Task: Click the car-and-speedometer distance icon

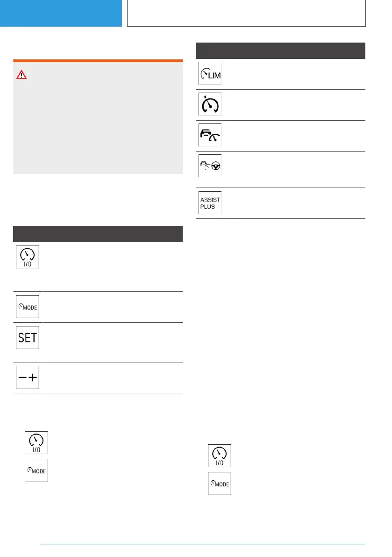Action: (210, 135)
